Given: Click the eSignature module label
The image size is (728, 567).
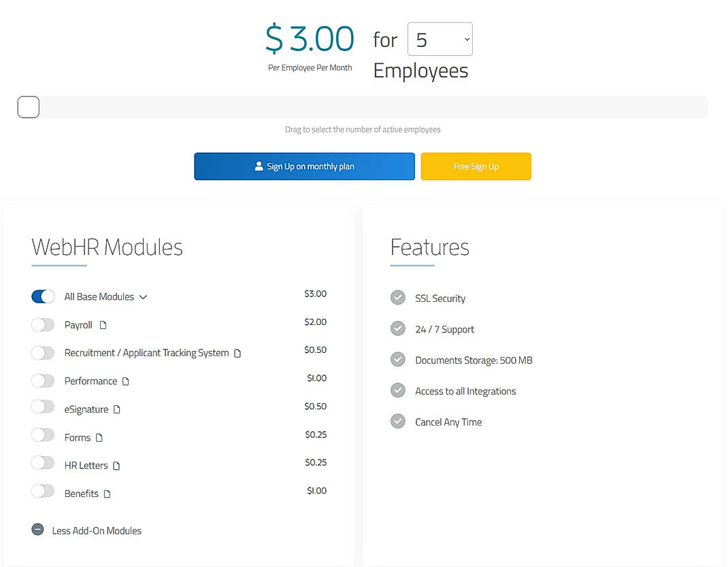Looking at the screenshot, I should tap(86, 410).
